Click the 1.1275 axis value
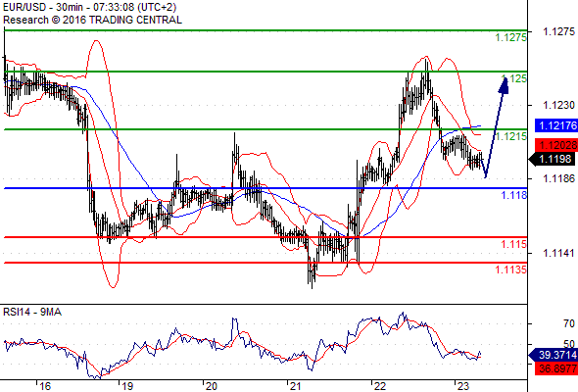Image resolution: width=578 pixels, height=392 pixels. (x=558, y=31)
